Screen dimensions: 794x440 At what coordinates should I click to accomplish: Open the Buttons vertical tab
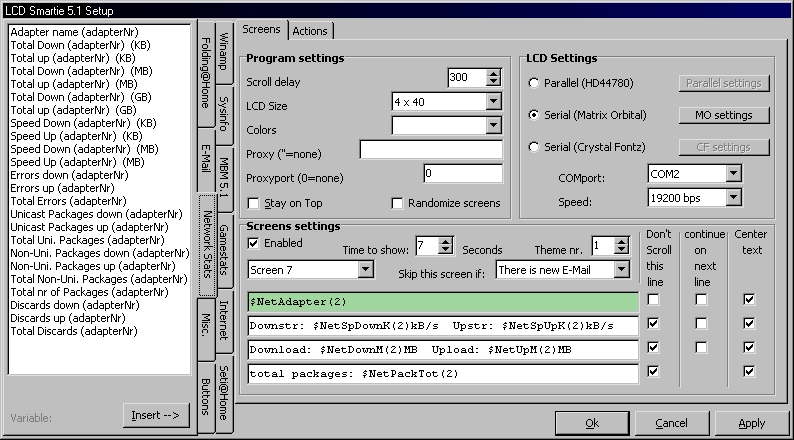[206, 396]
